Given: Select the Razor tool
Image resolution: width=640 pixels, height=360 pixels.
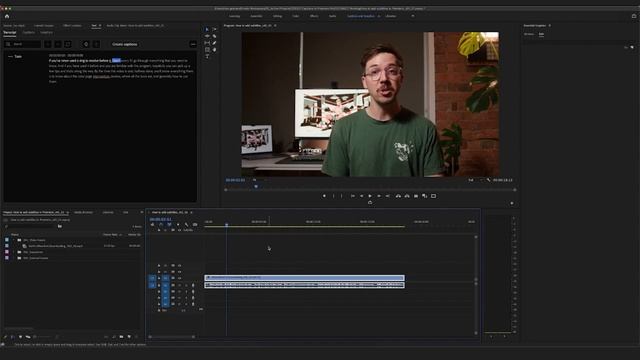Looking at the screenshot, I should pos(214,36).
